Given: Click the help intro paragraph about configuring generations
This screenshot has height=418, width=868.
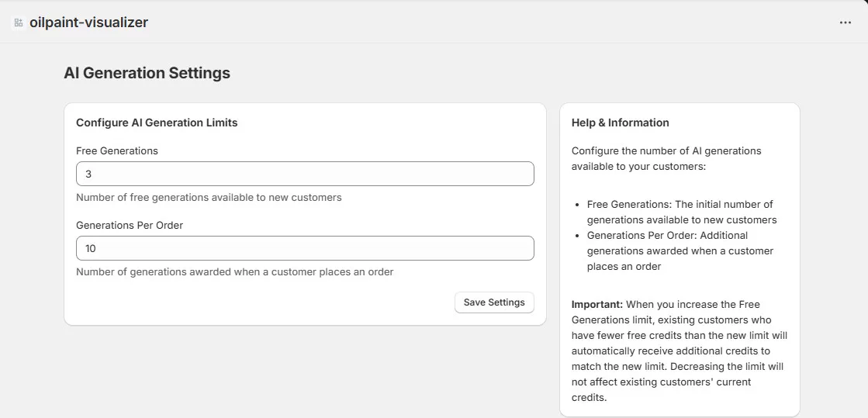Looking at the screenshot, I should pyautogui.click(x=666, y=158).
